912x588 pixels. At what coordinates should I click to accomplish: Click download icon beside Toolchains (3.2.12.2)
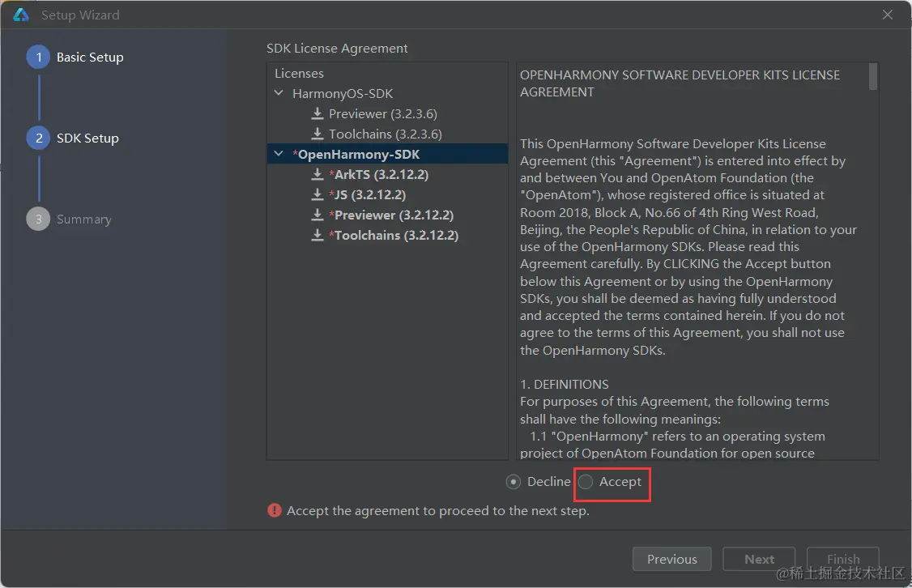tap(317, 235)
